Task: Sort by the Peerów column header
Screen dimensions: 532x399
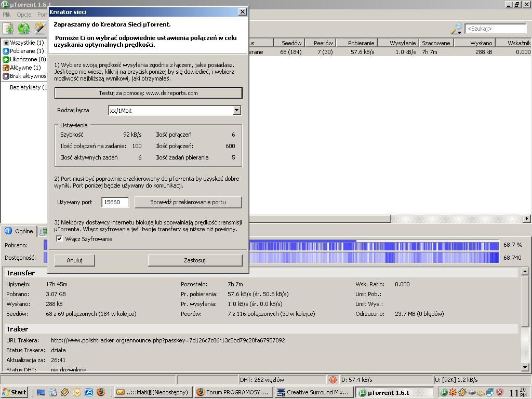Action: click(321, 43)
